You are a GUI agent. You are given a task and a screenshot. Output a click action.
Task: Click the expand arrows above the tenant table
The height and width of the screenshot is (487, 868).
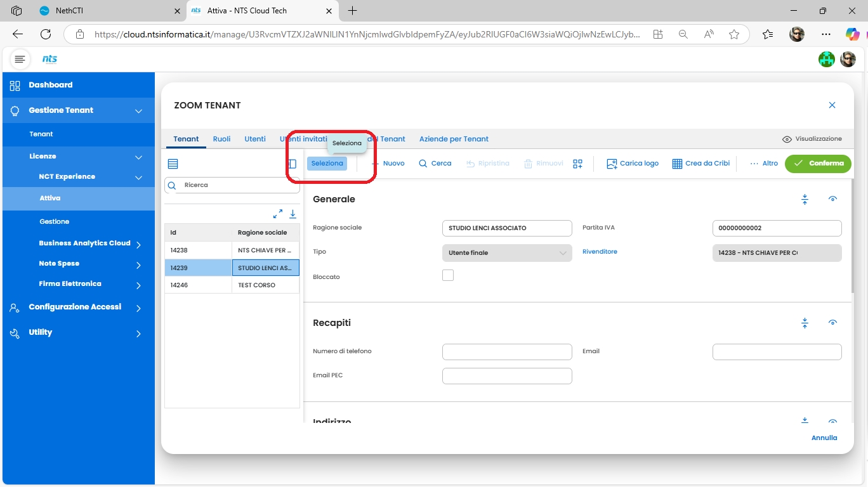click(278, 214)
